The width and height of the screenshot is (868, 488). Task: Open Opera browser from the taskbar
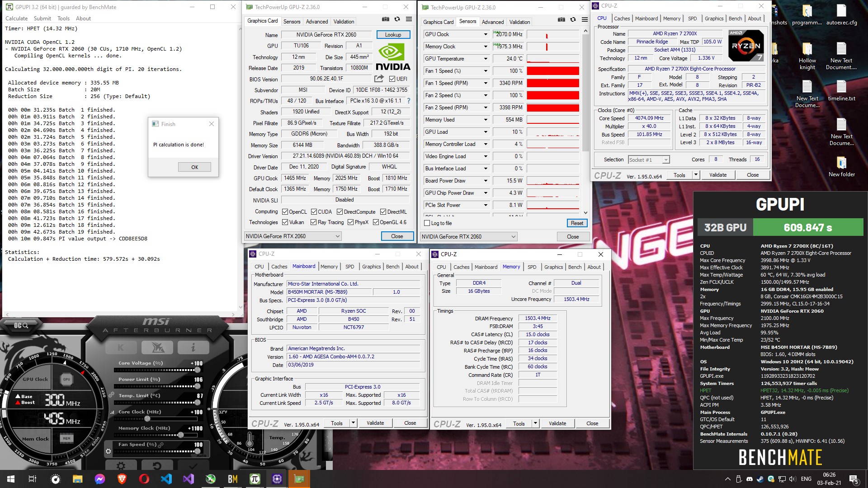pos(144,479)
